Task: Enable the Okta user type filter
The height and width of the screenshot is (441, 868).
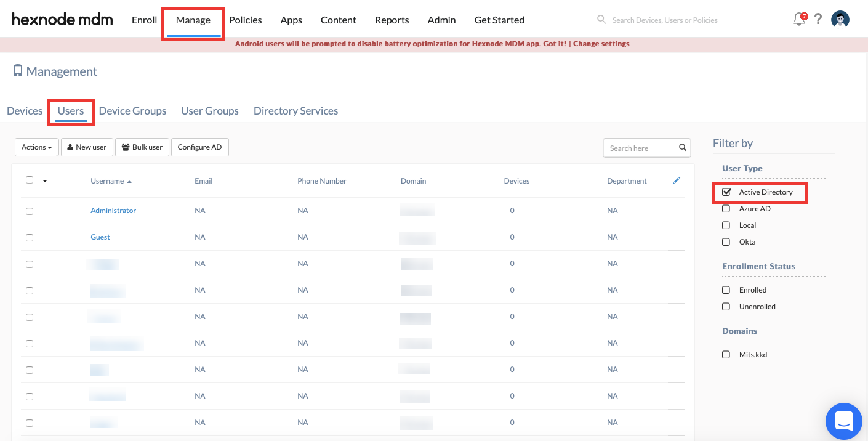Action: 726,242
